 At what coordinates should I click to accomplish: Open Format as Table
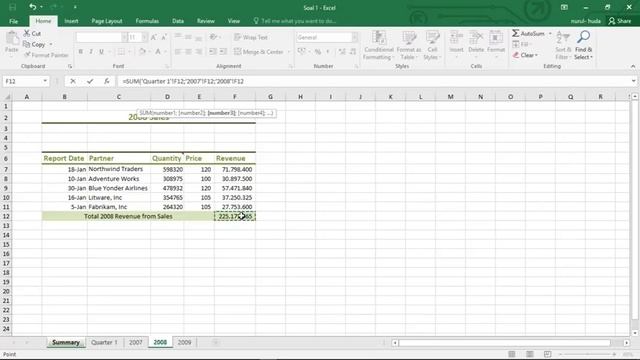click(x=409, y=45)
